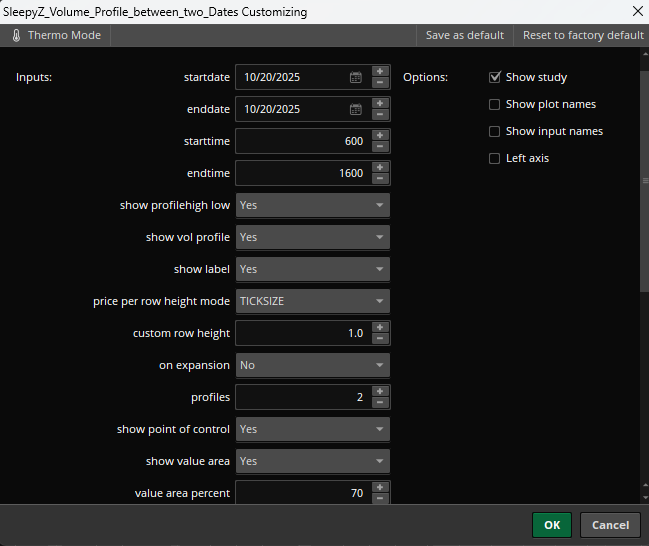Uncheck the Show study checkbox

click(495, 77)
